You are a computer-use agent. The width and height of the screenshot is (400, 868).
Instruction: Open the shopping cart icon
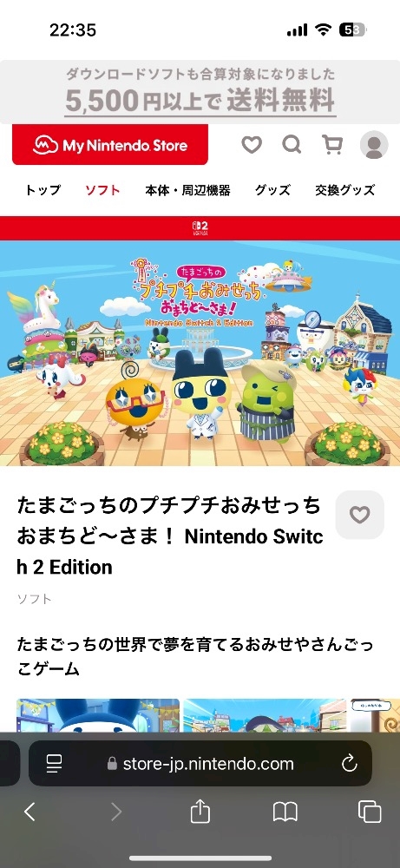(332, 145)
